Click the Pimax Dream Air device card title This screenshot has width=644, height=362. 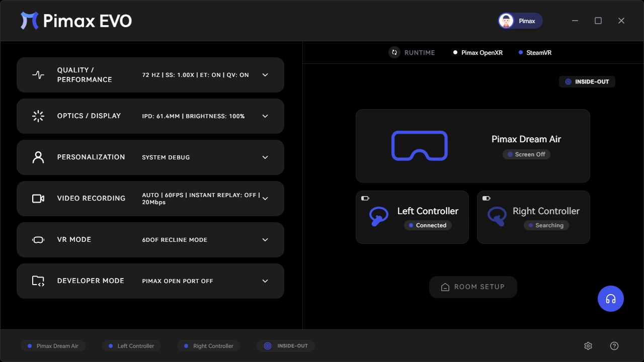point(526,139)
